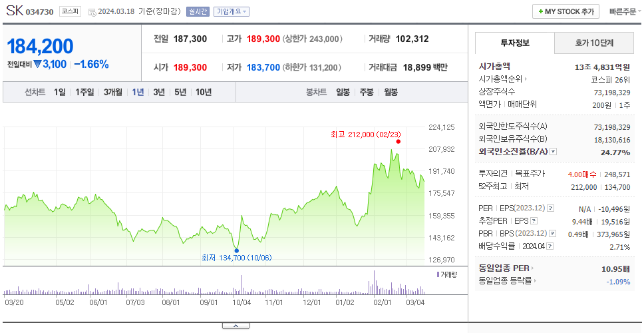Open the 시가총액순위 link

click(500, 79)
